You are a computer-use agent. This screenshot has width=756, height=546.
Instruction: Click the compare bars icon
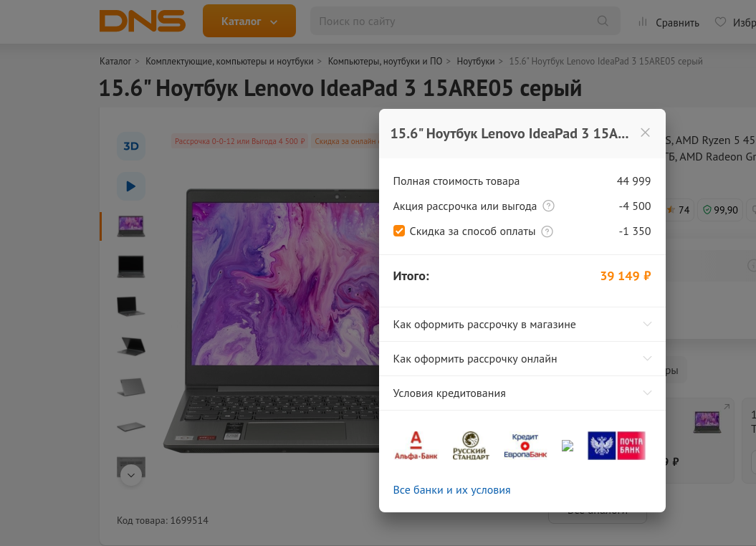pyautogui.click(x=642, y=21)
